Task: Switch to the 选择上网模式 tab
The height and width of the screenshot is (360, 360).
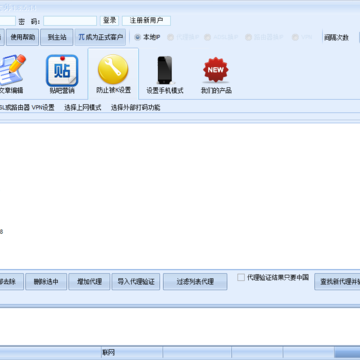Action: [83, 107]
